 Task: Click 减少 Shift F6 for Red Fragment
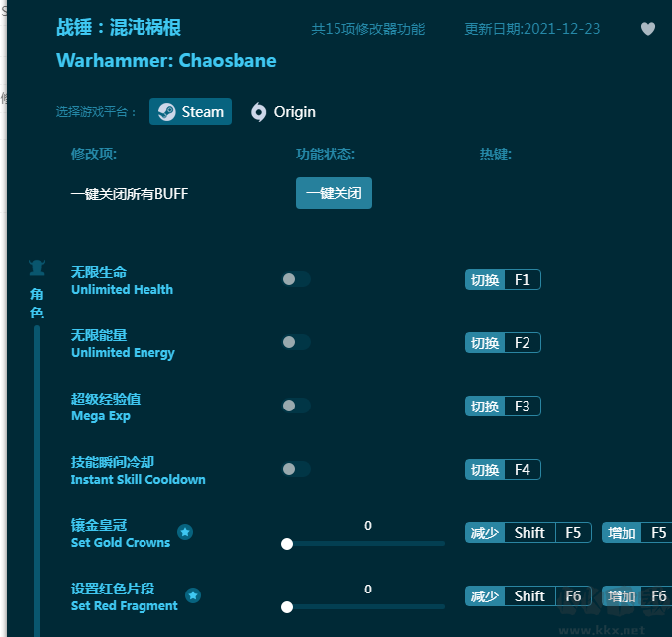point(528,596)
